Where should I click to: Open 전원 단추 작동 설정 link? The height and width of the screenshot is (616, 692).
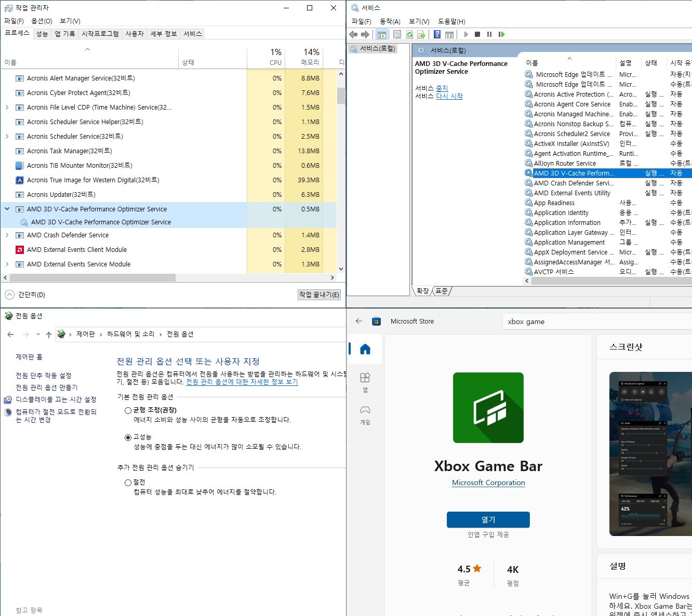[x=44, y=376]
